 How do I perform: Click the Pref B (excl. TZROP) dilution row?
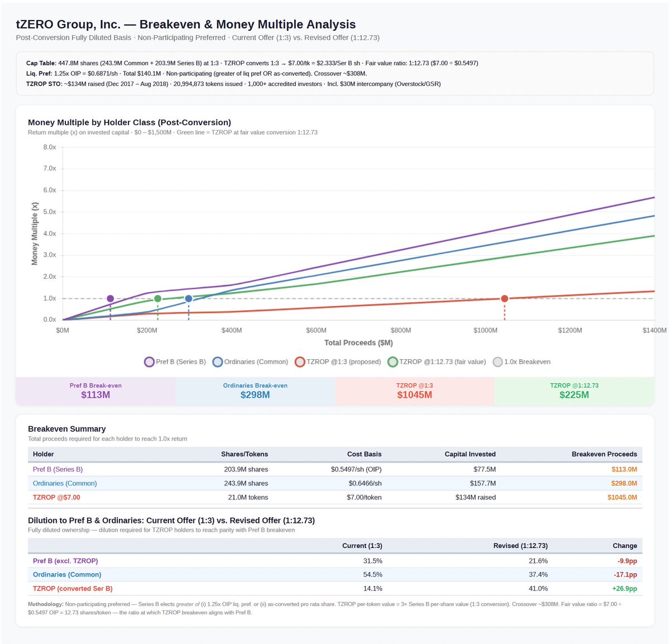[335, 561]
